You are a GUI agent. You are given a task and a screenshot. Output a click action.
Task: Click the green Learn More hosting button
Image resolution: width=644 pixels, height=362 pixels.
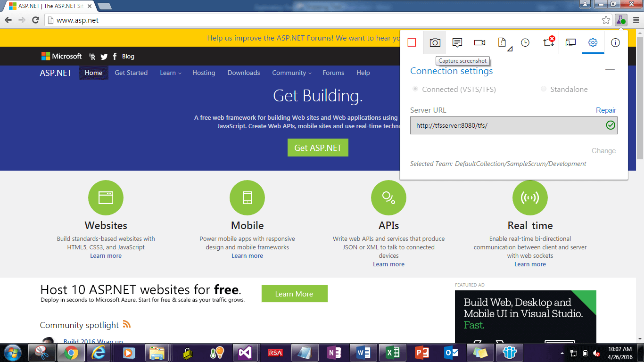[x=294, y=294]
